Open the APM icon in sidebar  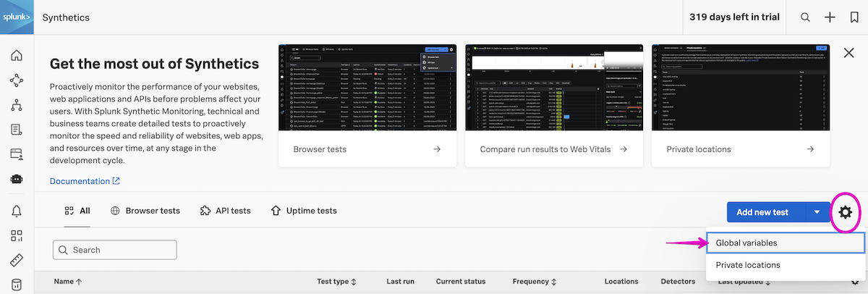[x=17, y=80]
